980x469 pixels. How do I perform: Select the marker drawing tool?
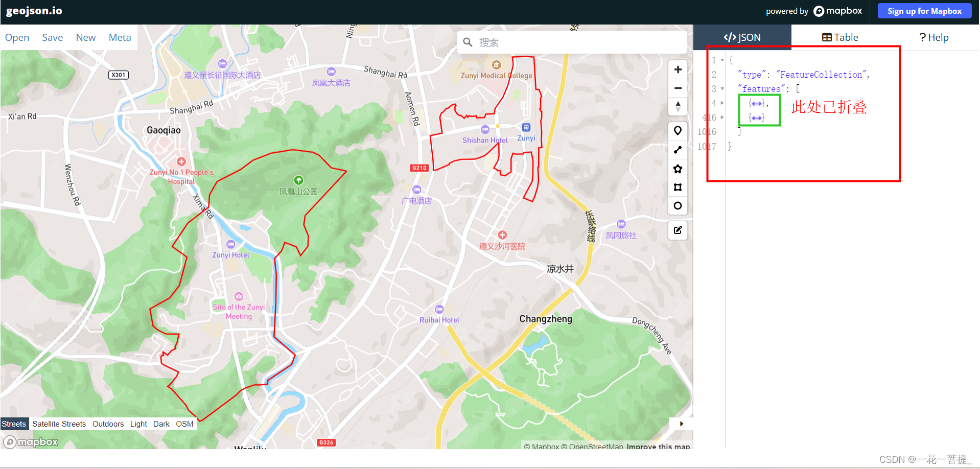[x=678, y=130]
